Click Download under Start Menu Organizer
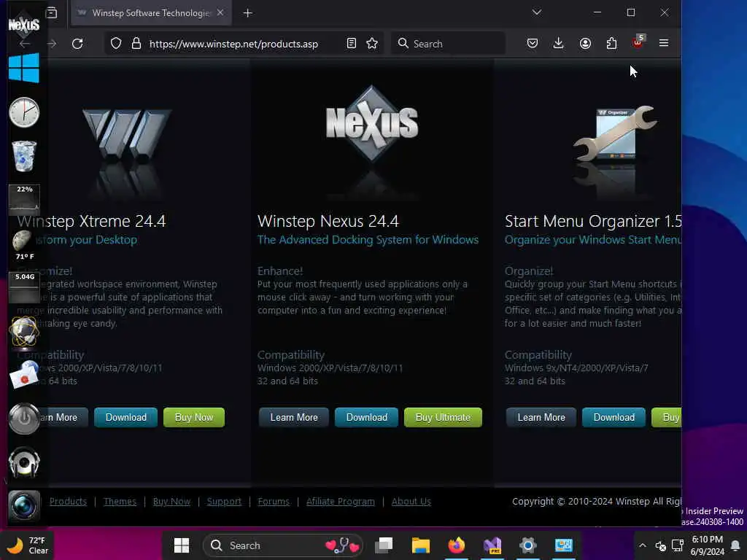The height and width of the screenshot is (560, 747). (x=614, y=417)
